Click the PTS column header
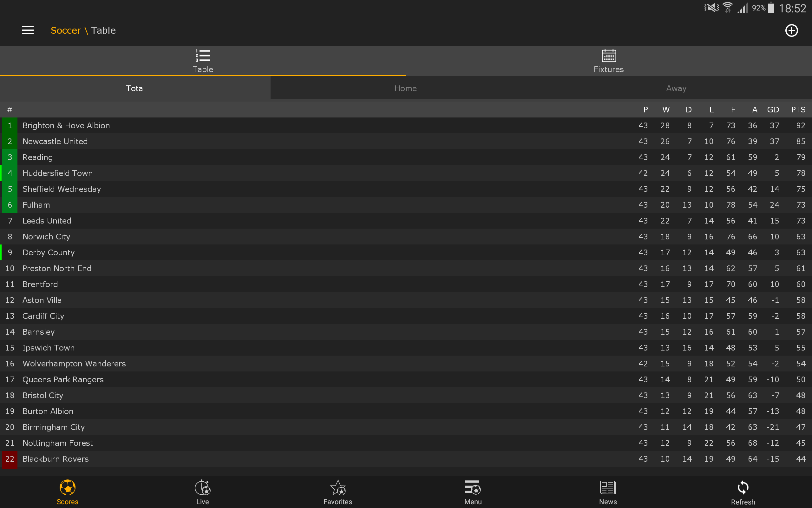This screenshot has width=812, height=508. [x=798, y=110]
